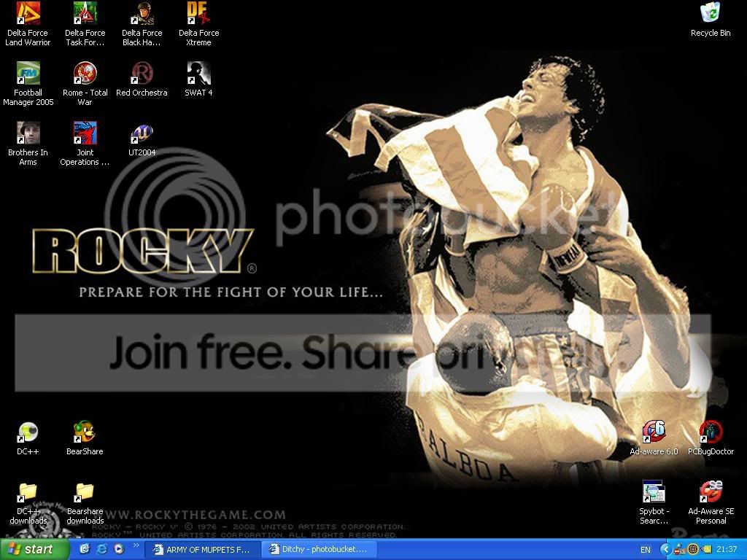Select Brothers In Arms icon
Screen dimensions: 747x560
28,144
